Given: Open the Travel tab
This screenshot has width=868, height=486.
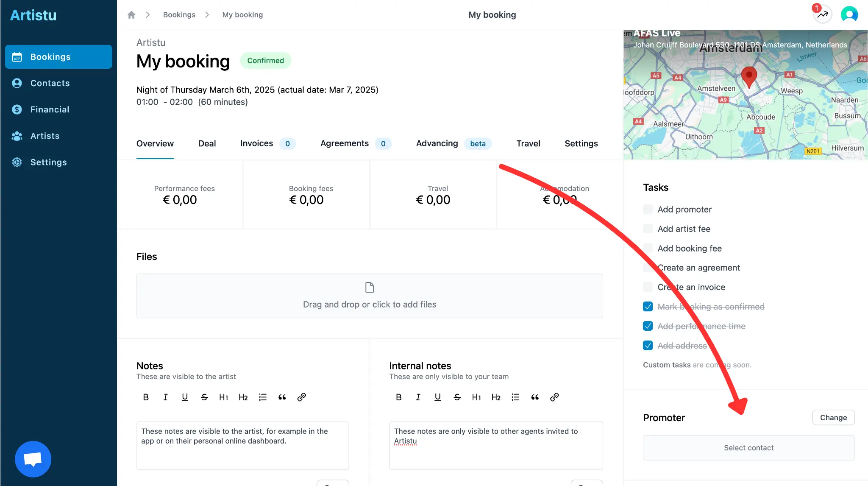Looking at the screenshot, I should coord(528,144).
